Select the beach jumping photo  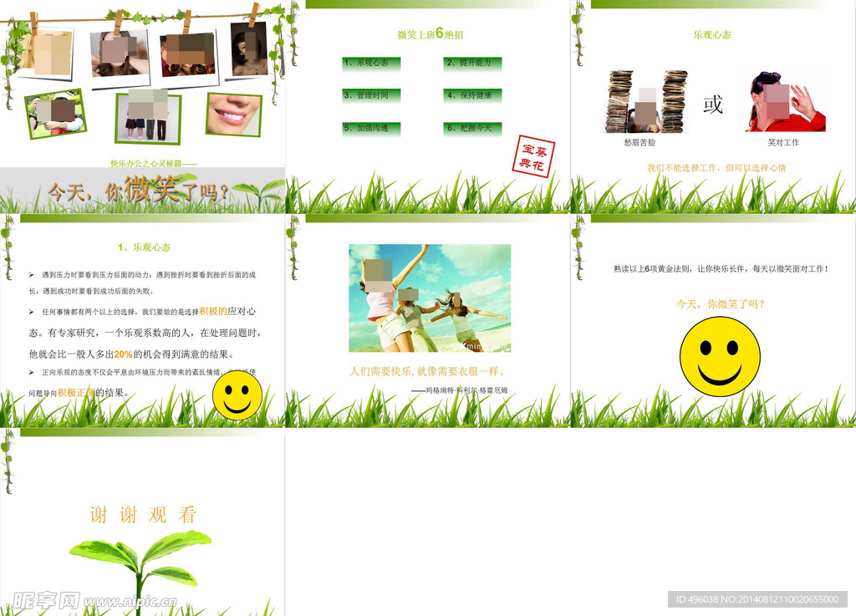click(429, 298)
